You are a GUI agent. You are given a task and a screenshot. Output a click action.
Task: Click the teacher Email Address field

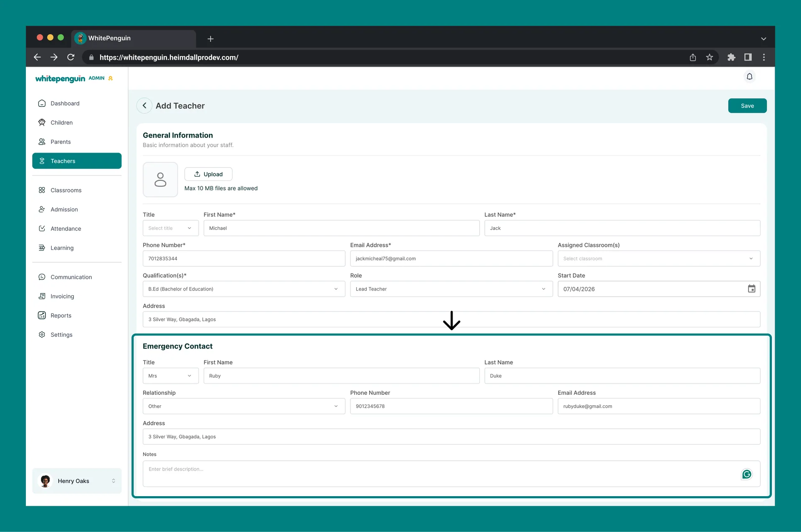451,258
